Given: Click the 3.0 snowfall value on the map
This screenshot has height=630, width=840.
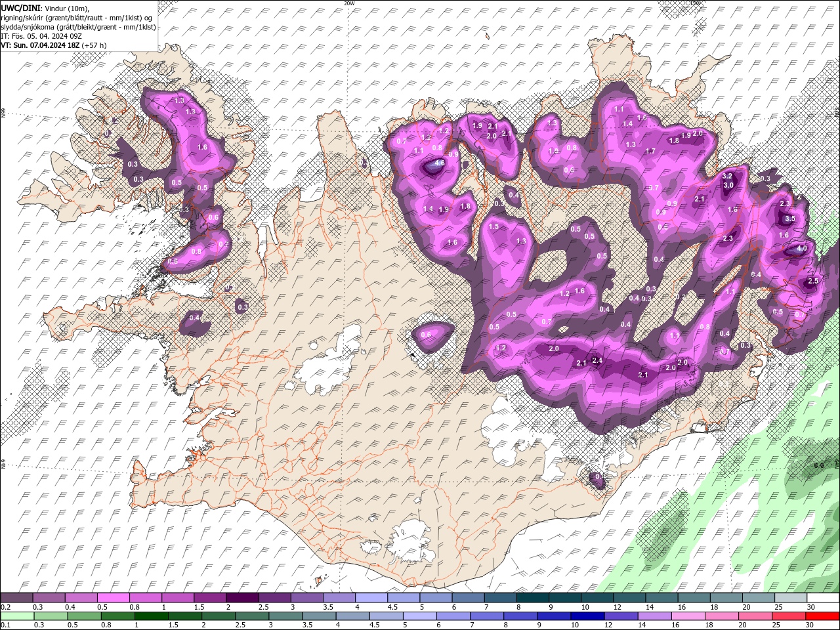Looking at the screenshot, I should [728, 185].
